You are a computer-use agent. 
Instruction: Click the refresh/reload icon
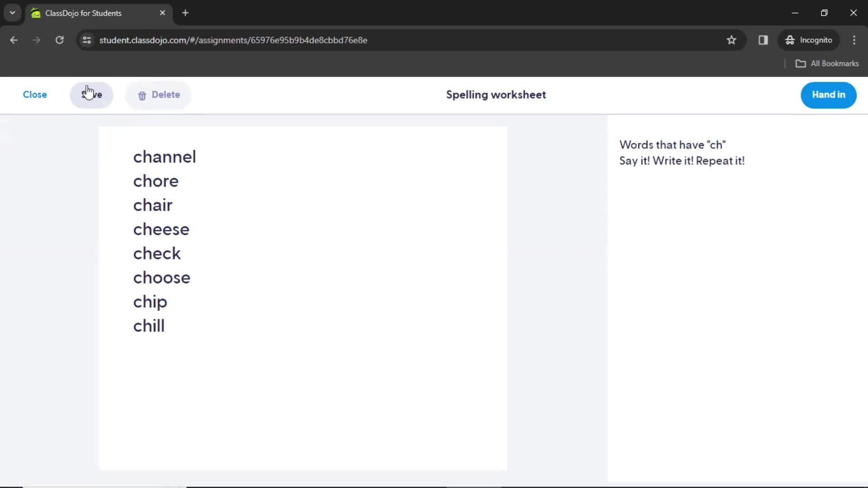[59, 40]
